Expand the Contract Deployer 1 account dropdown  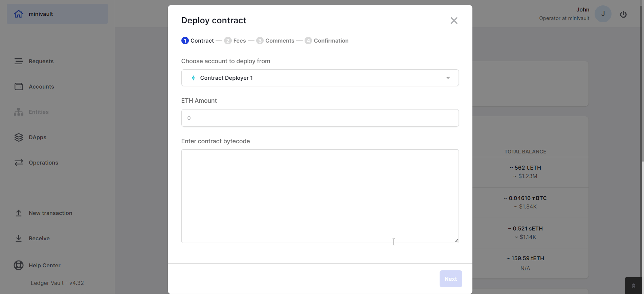(319, 78)
